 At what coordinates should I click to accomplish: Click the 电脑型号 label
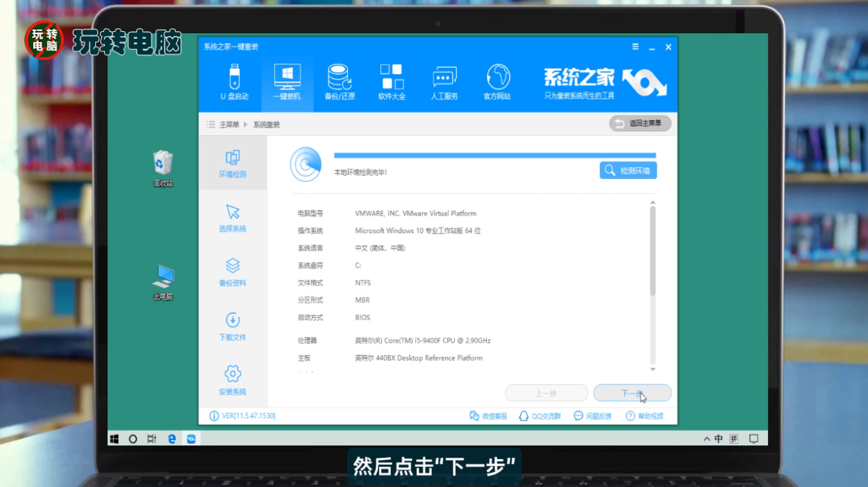point(310,214)
